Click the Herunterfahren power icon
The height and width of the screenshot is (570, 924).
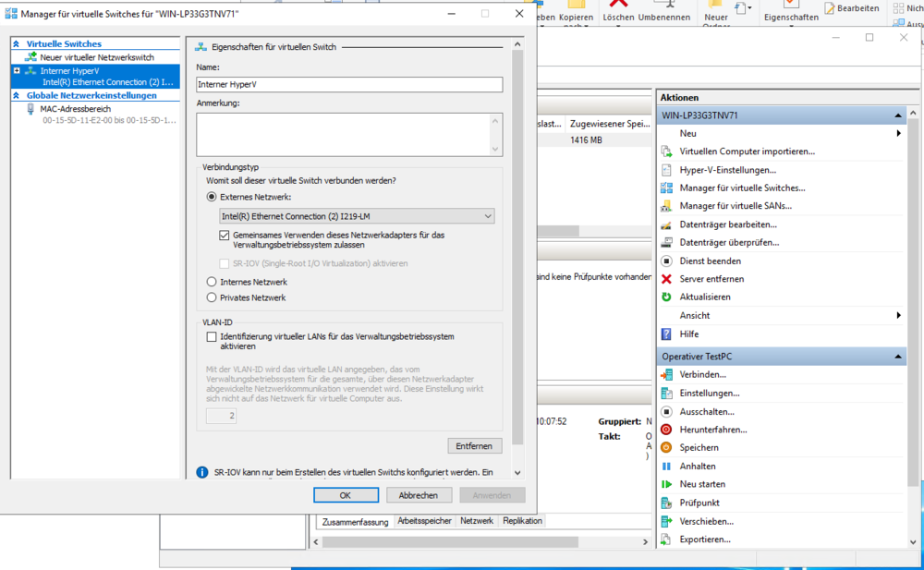[666, 430]
